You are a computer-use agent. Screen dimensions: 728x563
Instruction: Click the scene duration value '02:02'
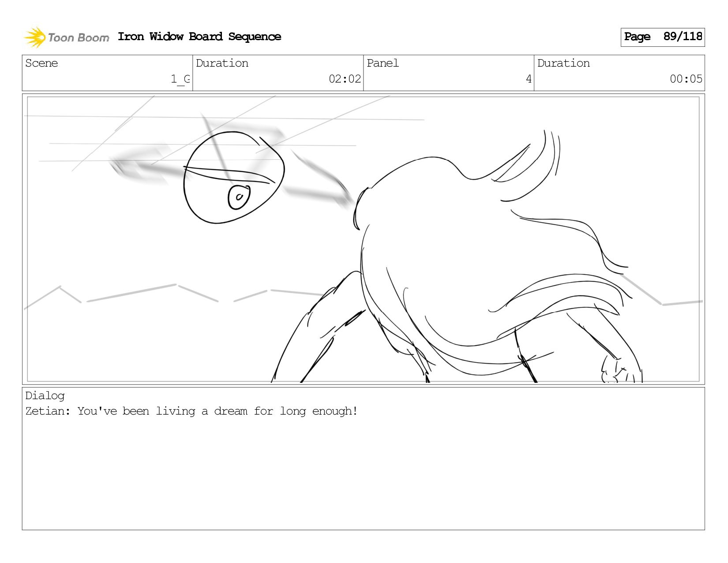point(345,79)
